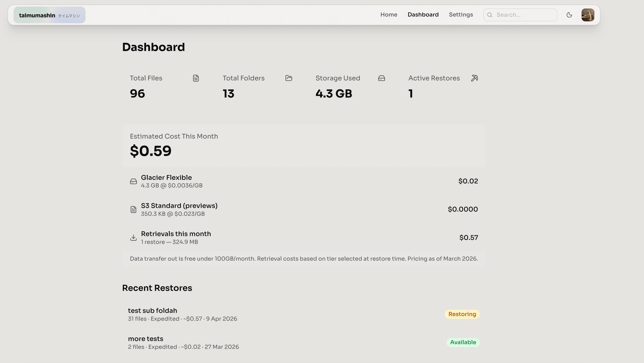Go to the Home page
The height and width of the screenshot is (363, 644).
pyautogui.click(x=388, y=14)
